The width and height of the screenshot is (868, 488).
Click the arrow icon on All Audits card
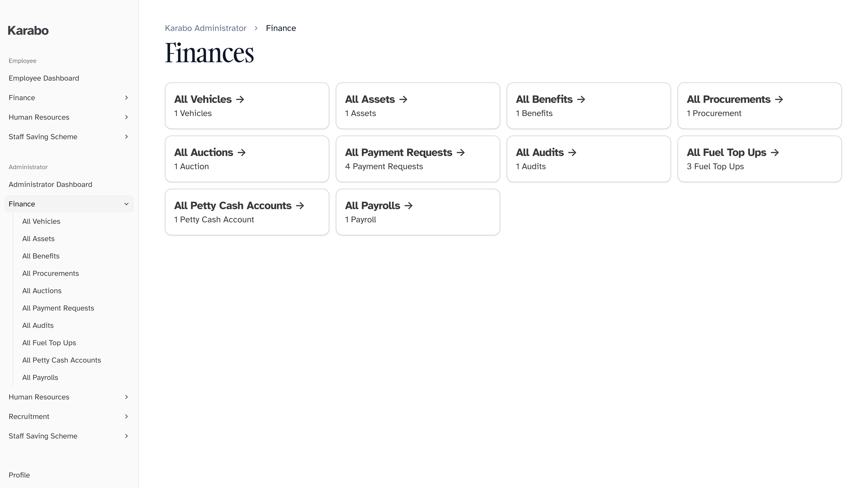click(x=573, y=153)
